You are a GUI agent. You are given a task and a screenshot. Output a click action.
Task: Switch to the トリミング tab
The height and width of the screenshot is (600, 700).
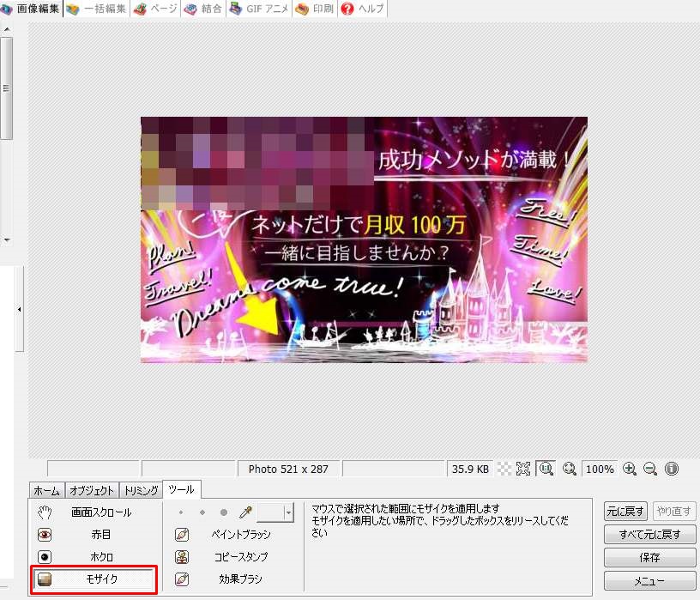(141, 490)
